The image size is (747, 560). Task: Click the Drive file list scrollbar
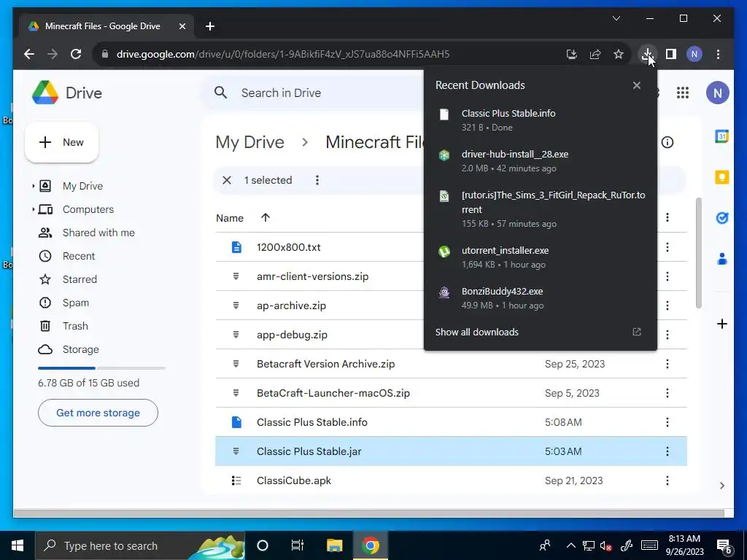pyautogui.click(x=698, y=252)
